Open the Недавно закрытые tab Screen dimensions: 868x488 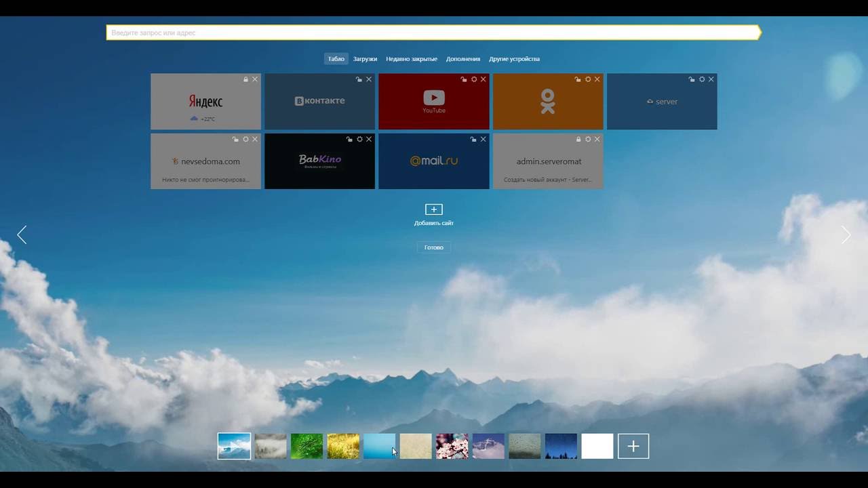412,59
